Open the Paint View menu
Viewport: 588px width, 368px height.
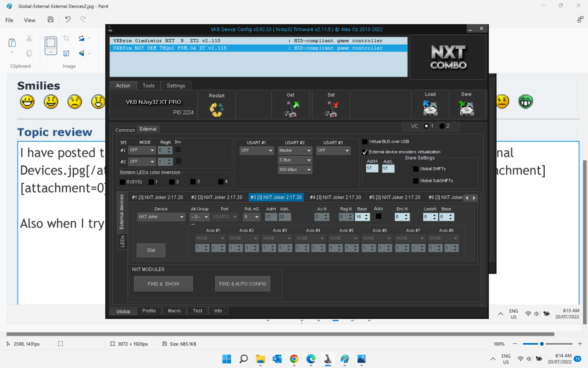point(30,20)
